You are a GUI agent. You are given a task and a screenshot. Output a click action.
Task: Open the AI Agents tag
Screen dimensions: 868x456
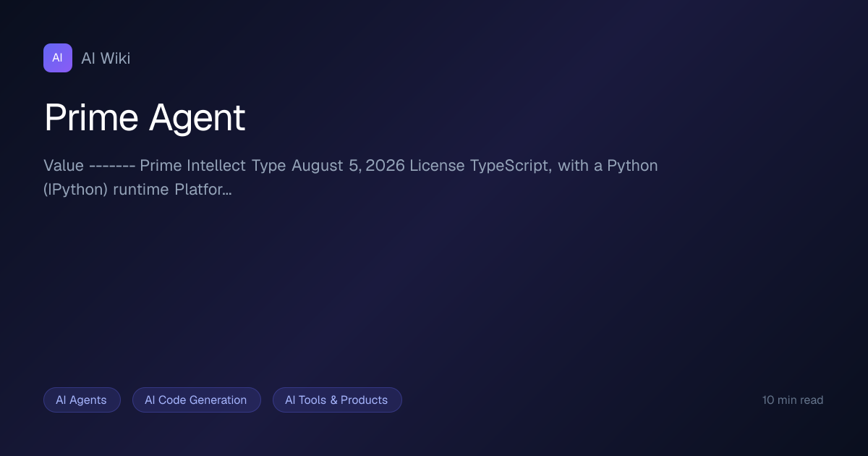(x=82, y=400)
